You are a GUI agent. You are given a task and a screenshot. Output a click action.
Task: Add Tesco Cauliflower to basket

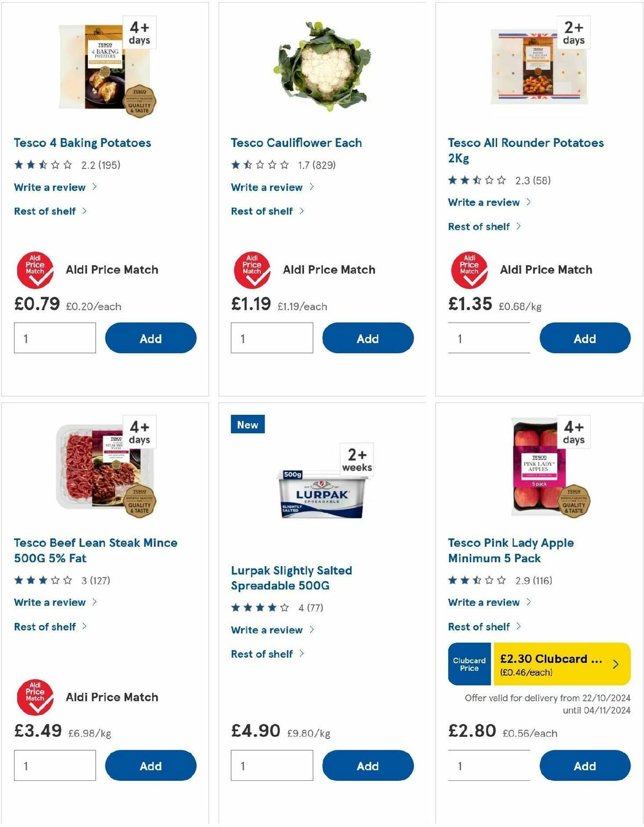367,338
